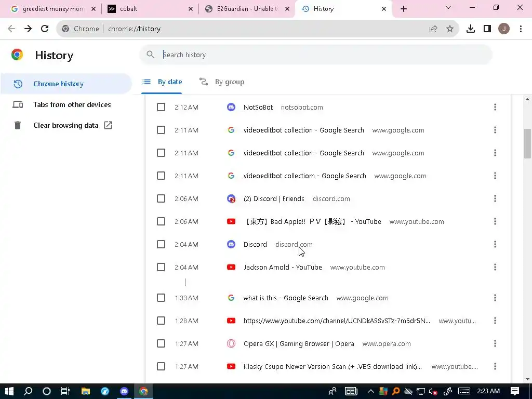The width and height of the screenshot is (532, 399).
Task: Share this page via address bar icon
Action: pos(433,29)
